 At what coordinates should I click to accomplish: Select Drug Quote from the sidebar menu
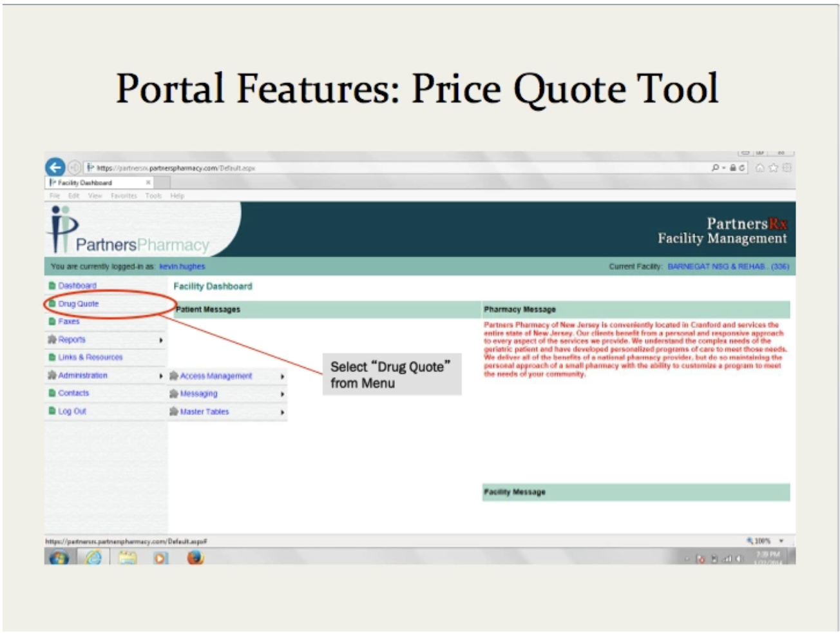[78, 304]
